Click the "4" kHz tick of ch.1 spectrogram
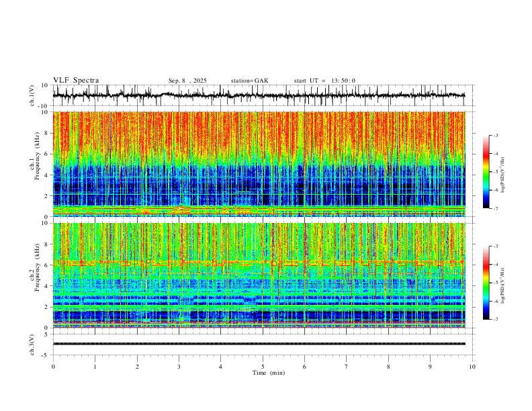The height and width of the screenshot is (411, 532). click(x=46, y=175)
